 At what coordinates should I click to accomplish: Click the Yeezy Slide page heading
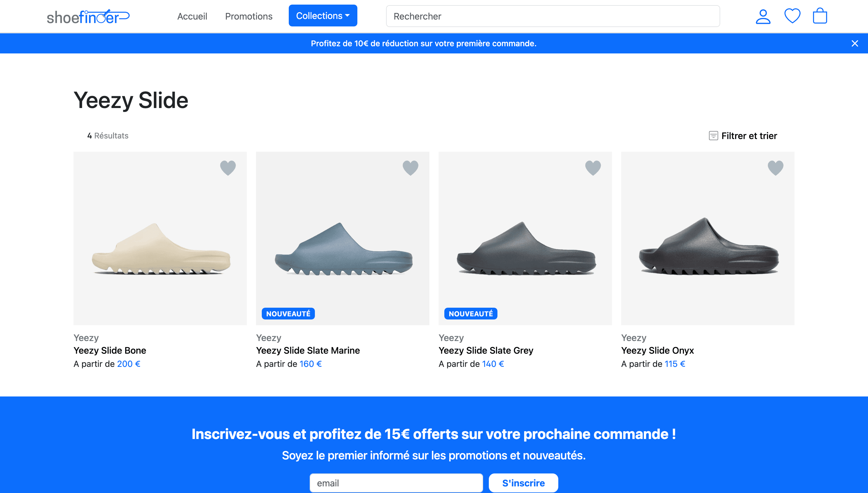point(131,101)
